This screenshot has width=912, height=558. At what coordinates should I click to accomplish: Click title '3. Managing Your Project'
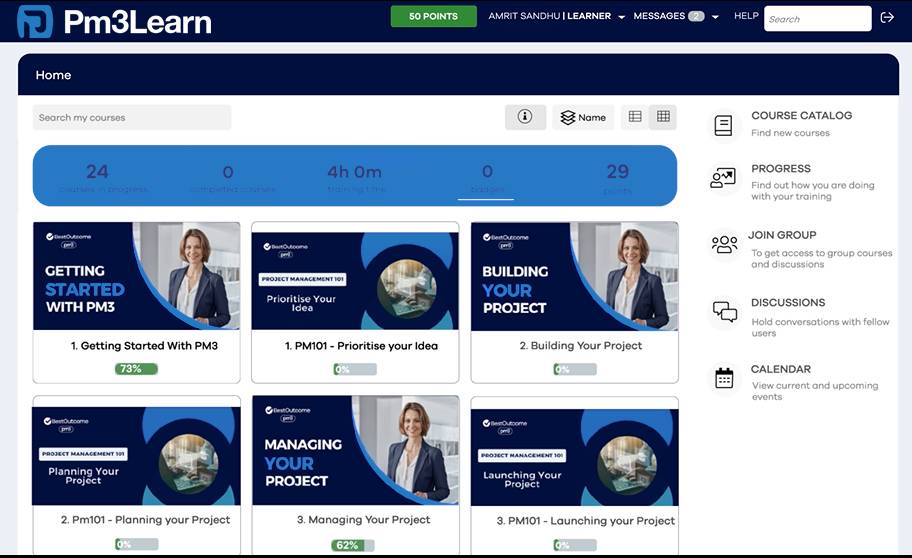(364, 520)
